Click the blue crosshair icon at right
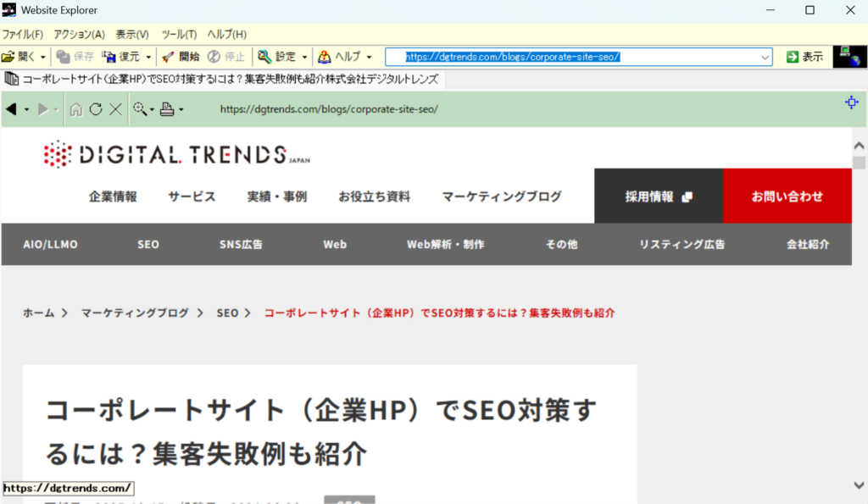 pos(852,102)
